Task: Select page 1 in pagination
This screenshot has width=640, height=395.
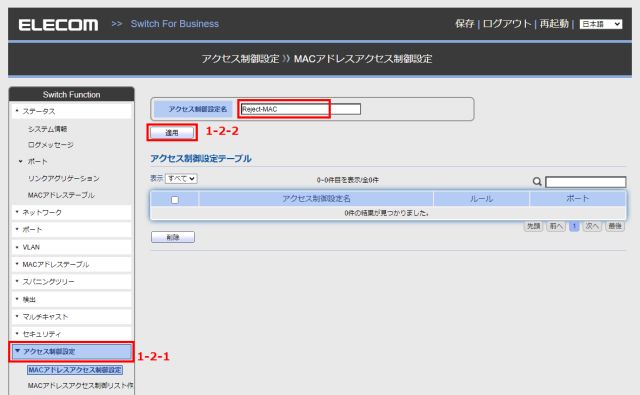Action: [x=574, y=226]
